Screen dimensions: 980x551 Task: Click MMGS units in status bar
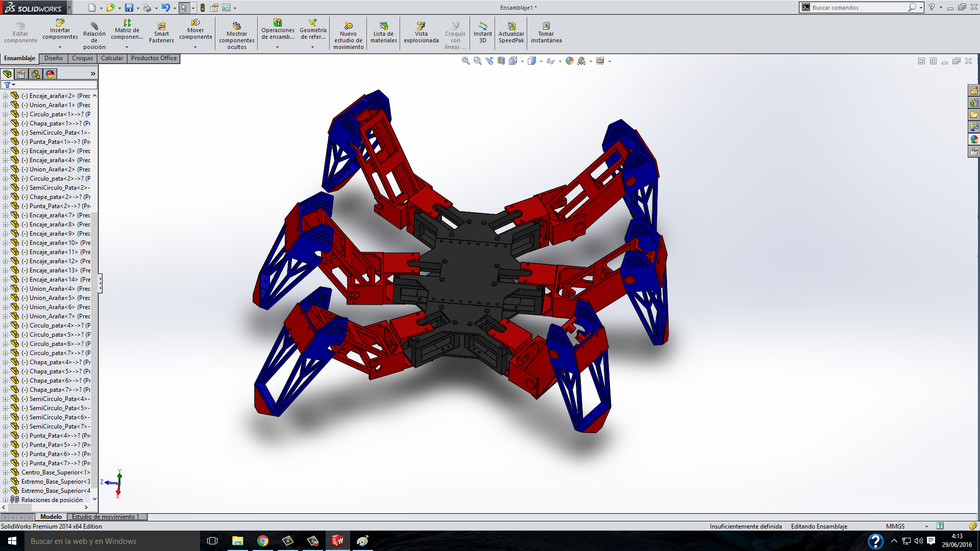pos(895,526)
